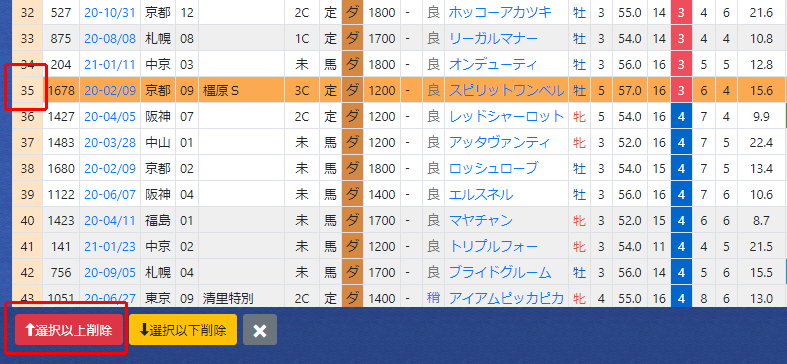The width and height of the screenshot is (787, 364).
Task: Select row number 35
Action: [27, 90]
